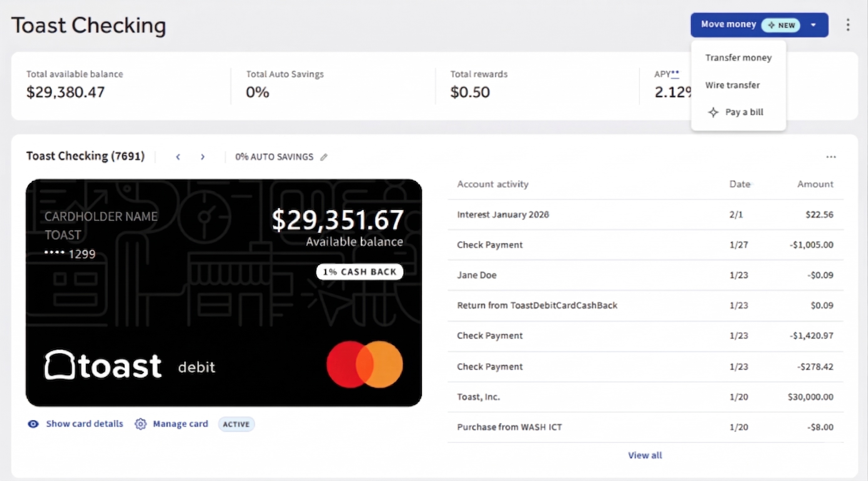Go to next account with right chevron
This screenshot has width=868, height=481.
coord(202,157)
